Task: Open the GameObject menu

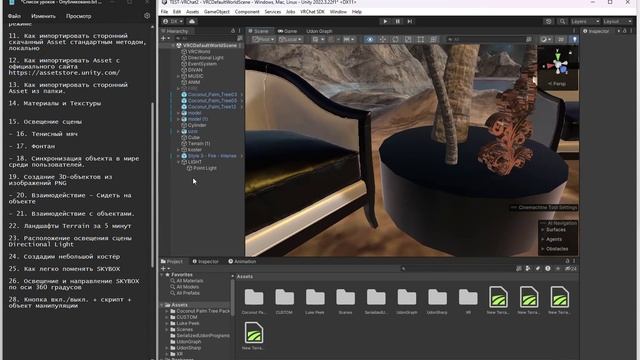Action: pos(217,12)
